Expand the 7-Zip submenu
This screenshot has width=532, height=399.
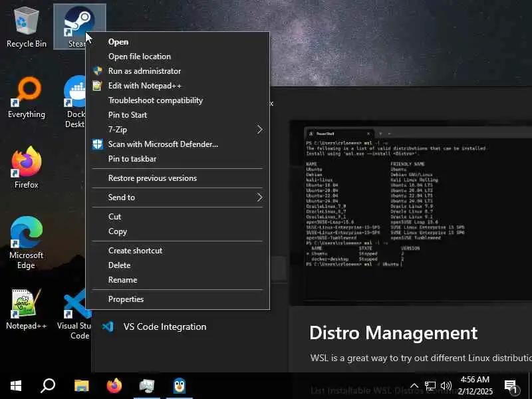178,130
